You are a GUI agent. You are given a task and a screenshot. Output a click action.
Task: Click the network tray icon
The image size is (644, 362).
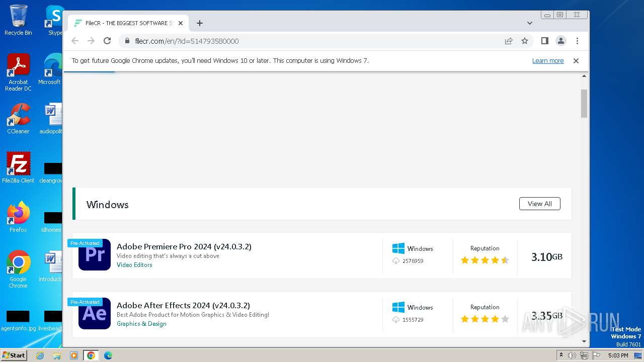[584, 355]
